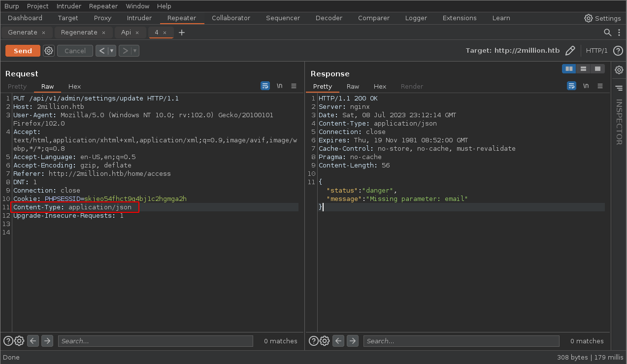Go to previous response search match
Image resolution: width=627 pixels, height=364 pixels.
pos(338,340)
